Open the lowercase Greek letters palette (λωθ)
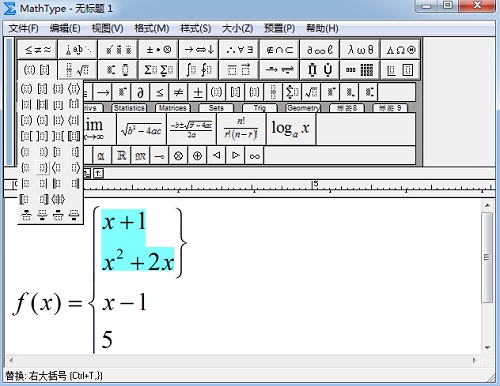The width and height of the screenshot is (500, 386). pos(360,50)
